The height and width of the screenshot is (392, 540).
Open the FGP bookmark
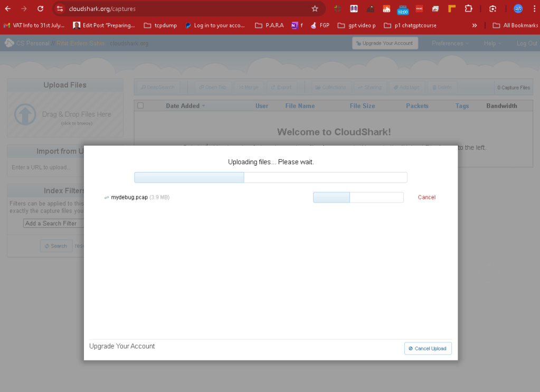(x=320, y=25)
